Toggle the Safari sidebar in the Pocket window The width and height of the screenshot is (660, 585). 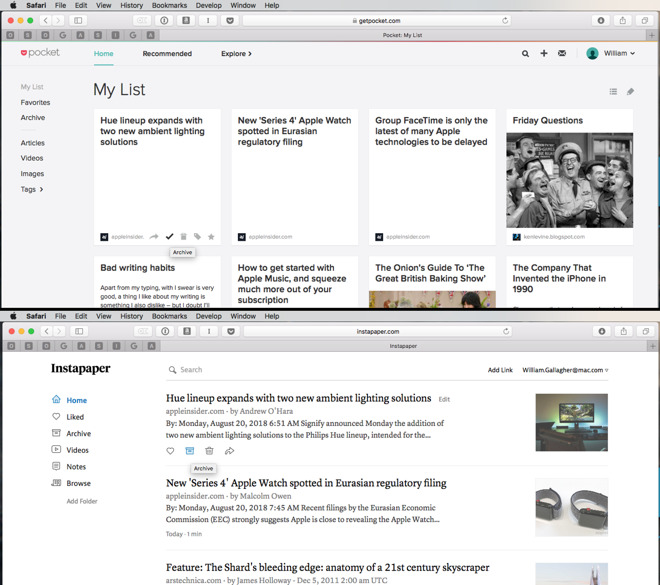[x=78, y=20]
